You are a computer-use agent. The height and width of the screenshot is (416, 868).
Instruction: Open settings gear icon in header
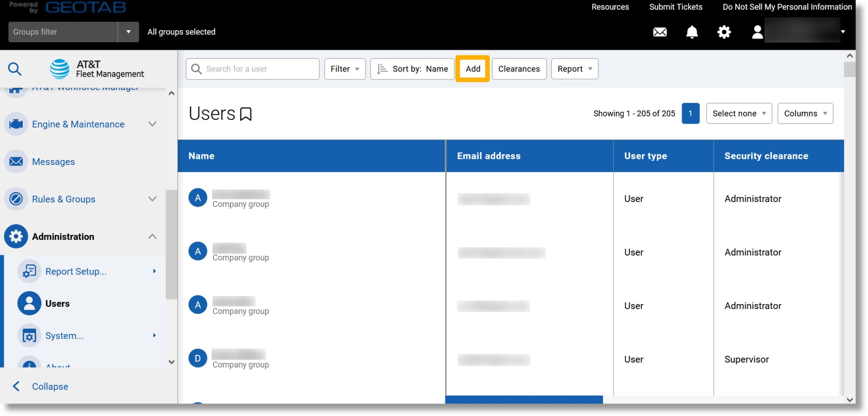(x=724, y=32)
